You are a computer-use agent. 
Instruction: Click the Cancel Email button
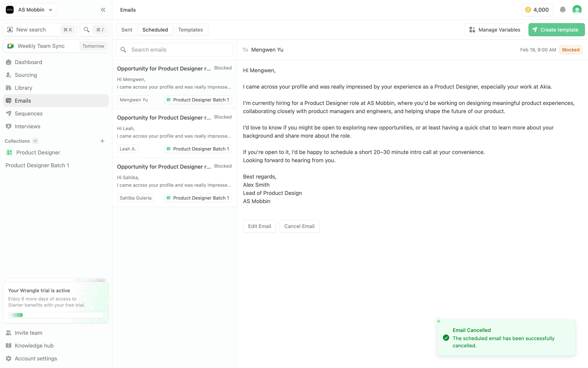pyautogui.click(x=300, y=226)
